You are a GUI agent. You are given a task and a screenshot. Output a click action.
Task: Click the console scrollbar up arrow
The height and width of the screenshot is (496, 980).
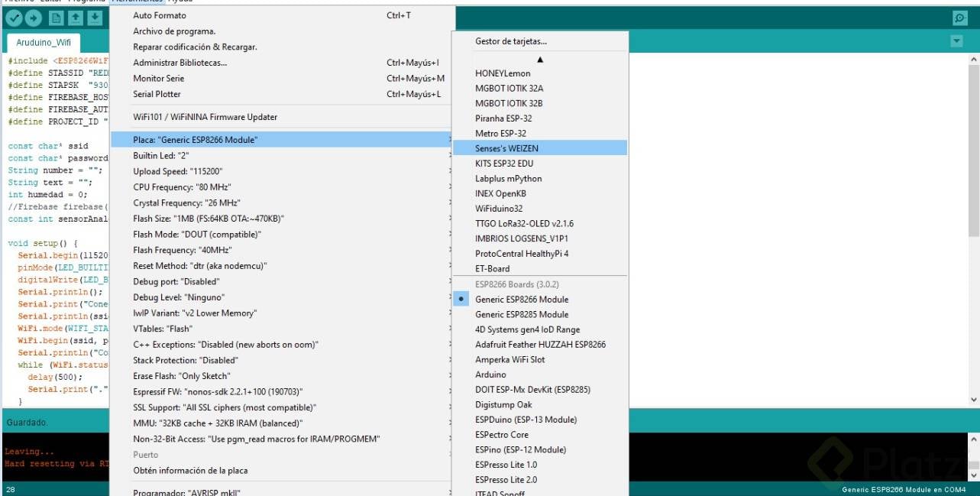tap(973, 440)
